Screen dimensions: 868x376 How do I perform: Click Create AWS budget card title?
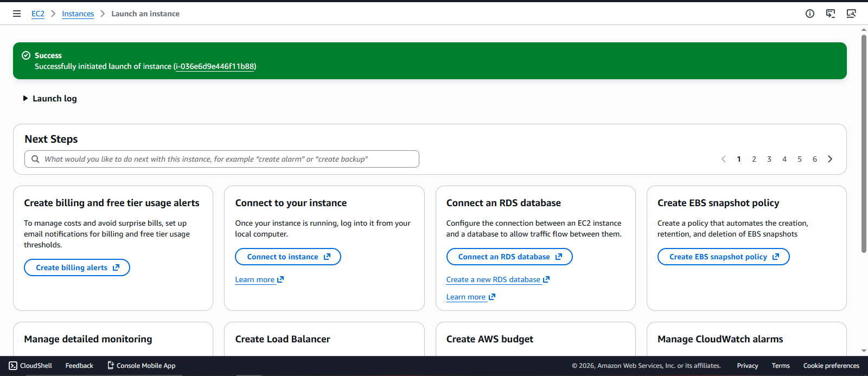click(490, 339)
